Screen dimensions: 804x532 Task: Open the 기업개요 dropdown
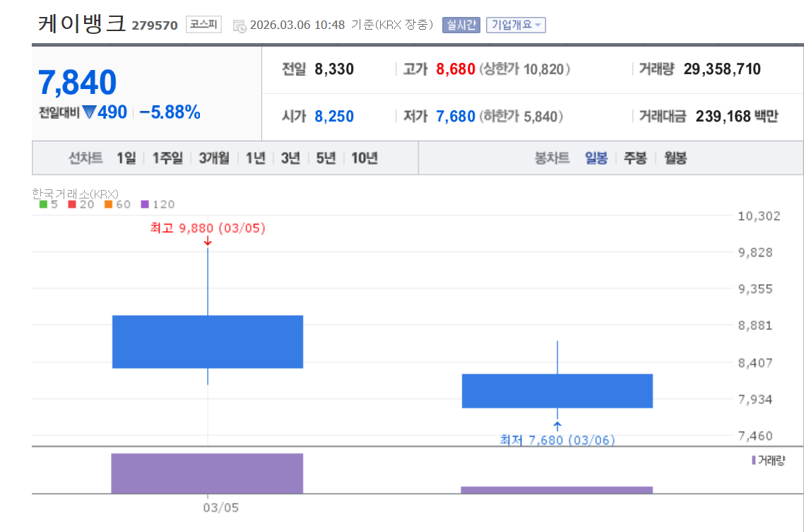pyautogui.click(x=516, y=25)
